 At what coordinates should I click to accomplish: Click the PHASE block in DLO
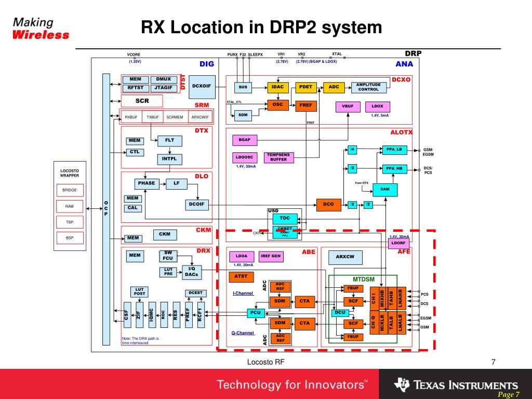click(x=147, y=183)
